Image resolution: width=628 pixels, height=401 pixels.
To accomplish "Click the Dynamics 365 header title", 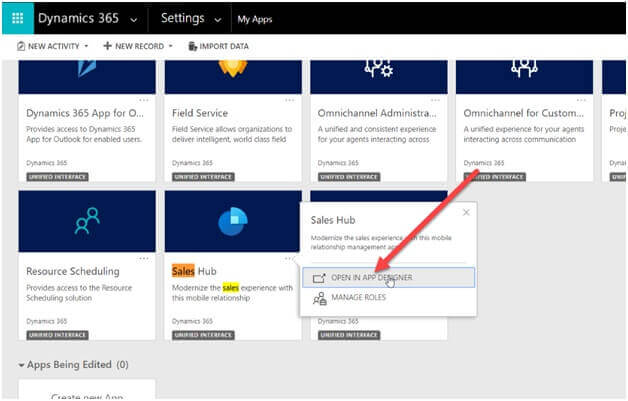I will tap(78, 18).
